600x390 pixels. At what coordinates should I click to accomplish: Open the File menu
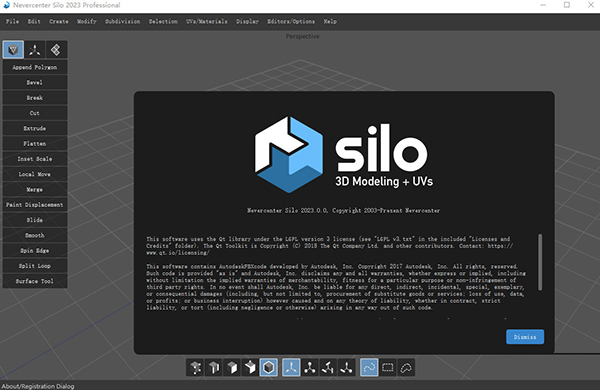[12, 21]
